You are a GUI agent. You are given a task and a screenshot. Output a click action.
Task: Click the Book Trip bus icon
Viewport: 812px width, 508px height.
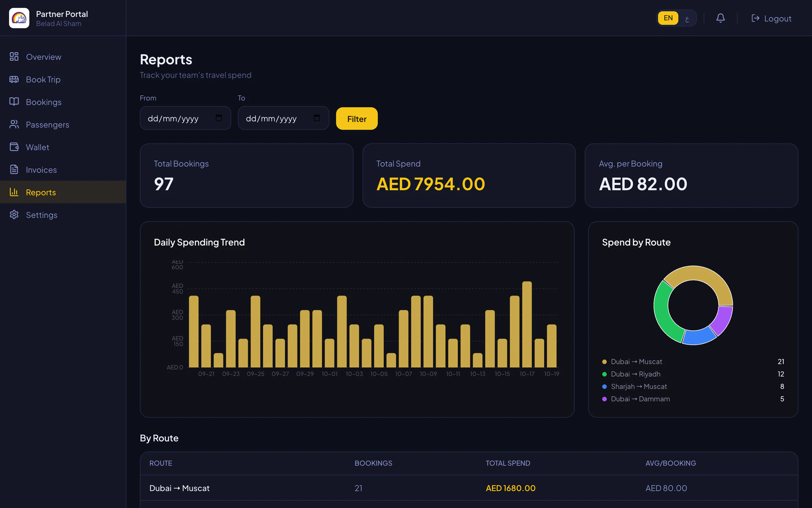pyautogui.click(x=14, y=79)
